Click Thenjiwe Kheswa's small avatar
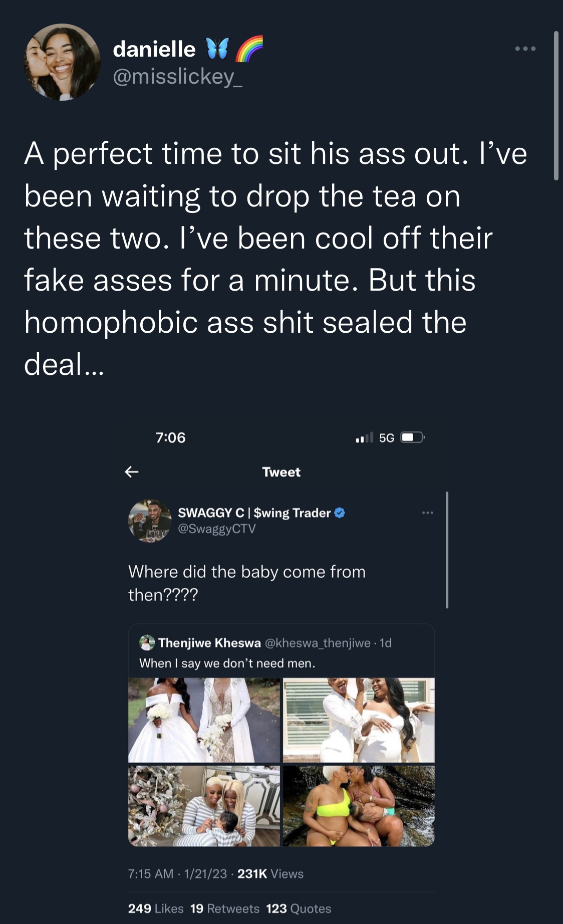563x924 pixels. (x=147, y=642)
